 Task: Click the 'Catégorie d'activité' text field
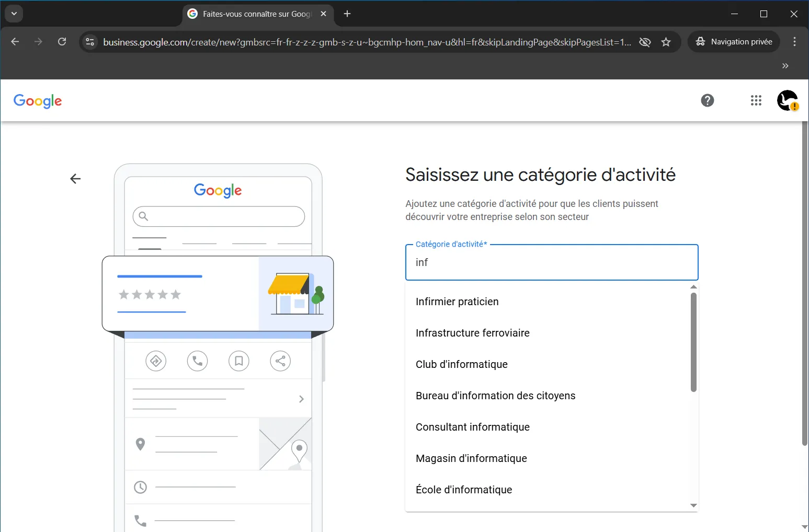(x=551, y=262)
